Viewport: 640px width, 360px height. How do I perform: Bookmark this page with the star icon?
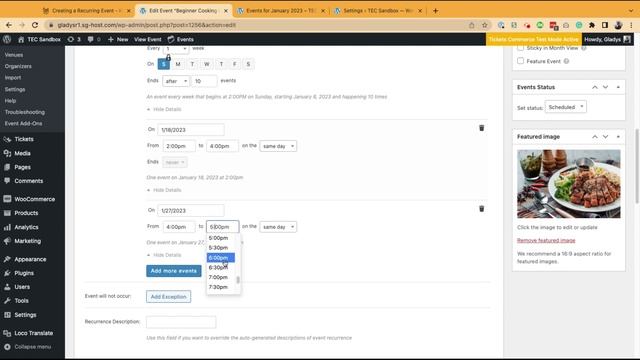484,25
